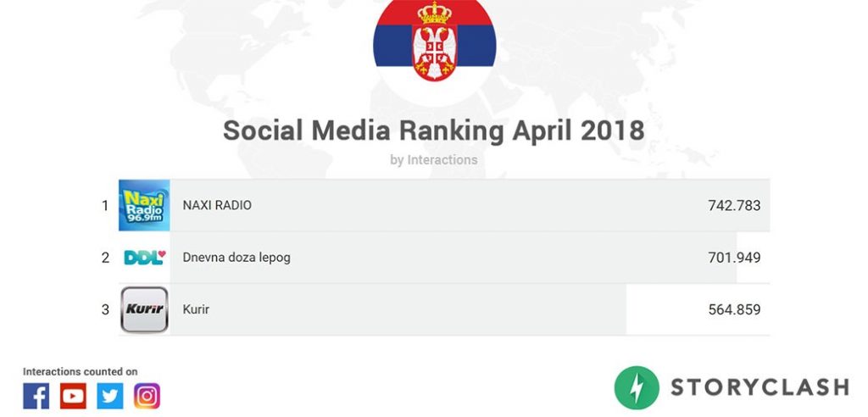Click the 742.783 interactions value
868x417 pixels.
coord(734,205)
